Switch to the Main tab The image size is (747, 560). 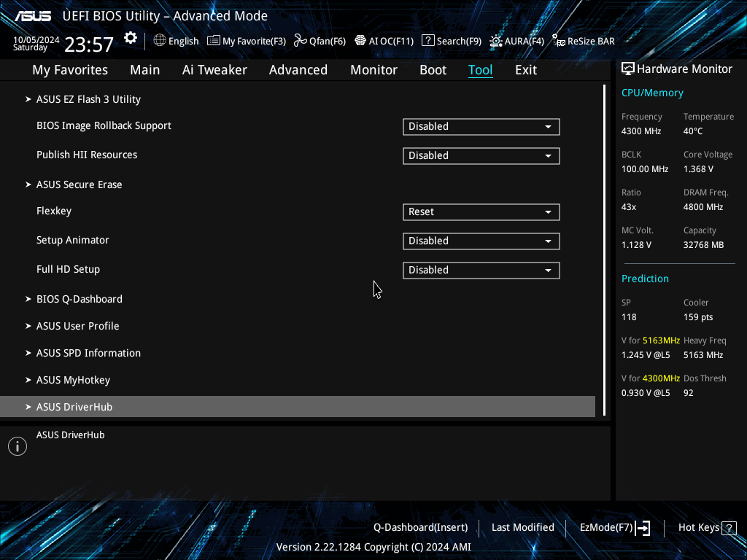click(145, 70)
